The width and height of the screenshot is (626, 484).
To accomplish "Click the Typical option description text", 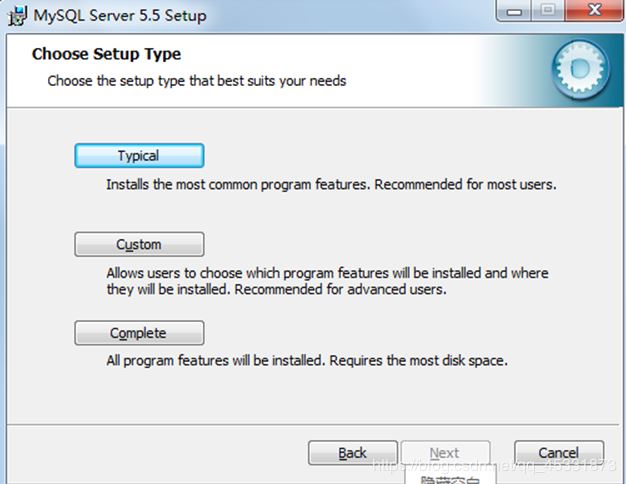I will pyautogui.click(x=331, y=185).
